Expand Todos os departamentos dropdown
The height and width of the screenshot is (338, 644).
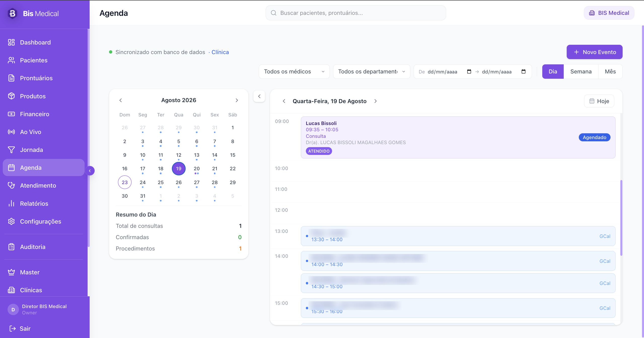[x=372, y=71]
